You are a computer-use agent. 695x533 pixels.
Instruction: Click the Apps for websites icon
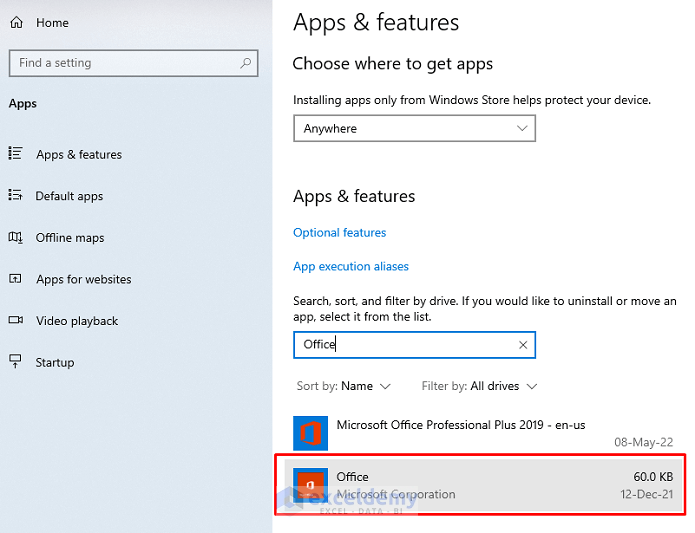point(15,279)
